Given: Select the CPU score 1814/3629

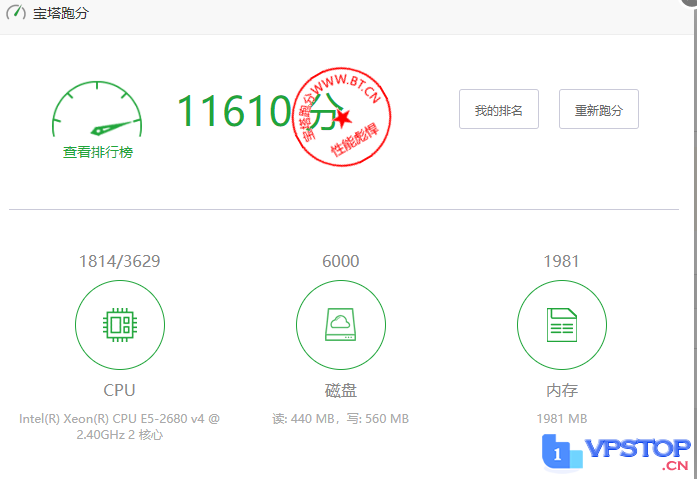Looking at the screenshot, I should 120,261.
